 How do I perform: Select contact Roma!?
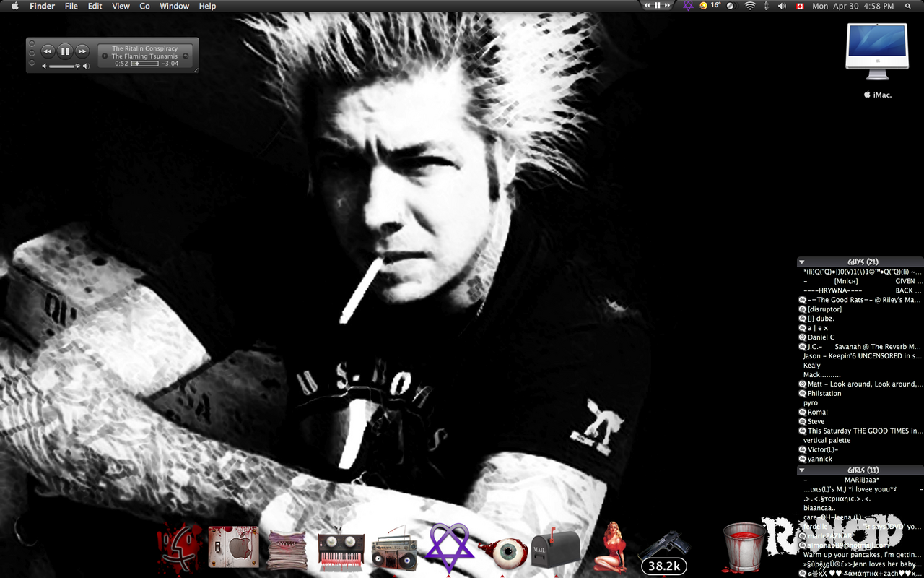coord(860,413)
